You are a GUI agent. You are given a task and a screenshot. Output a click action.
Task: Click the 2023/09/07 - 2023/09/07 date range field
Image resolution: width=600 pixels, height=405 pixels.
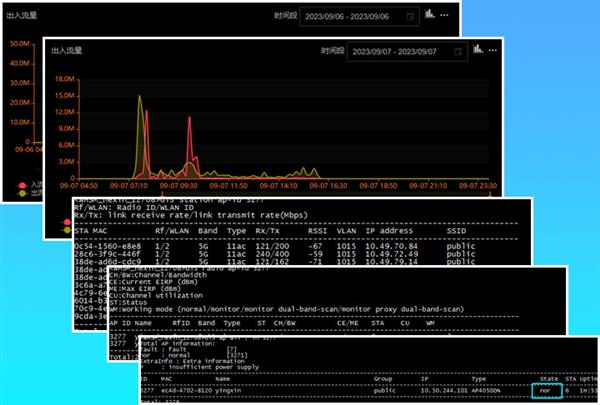407,52
